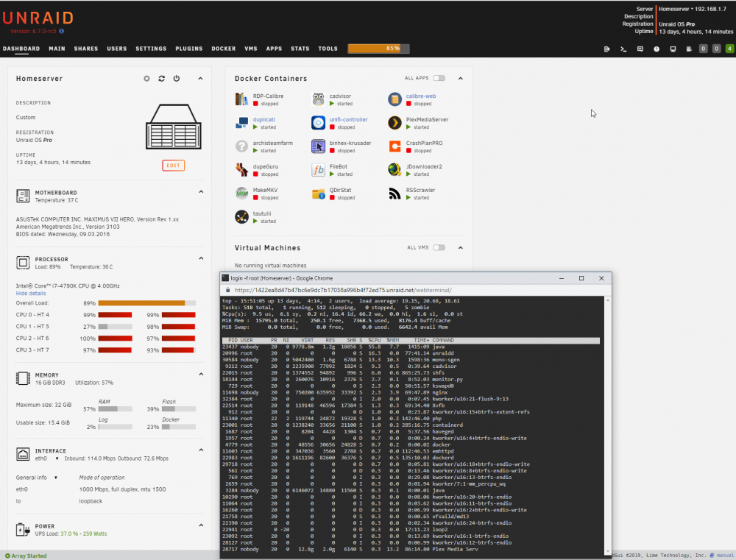The image size is (736, 560).
Task: Toggle the ALL APPS switch
Action: pos(439,78)
